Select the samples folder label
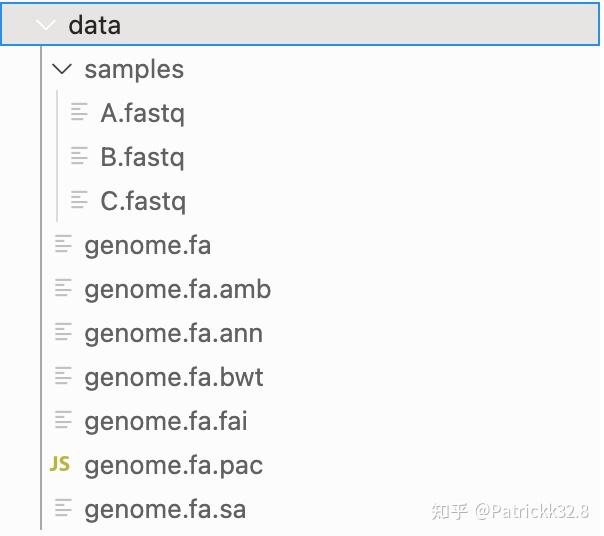 (134, 69)
